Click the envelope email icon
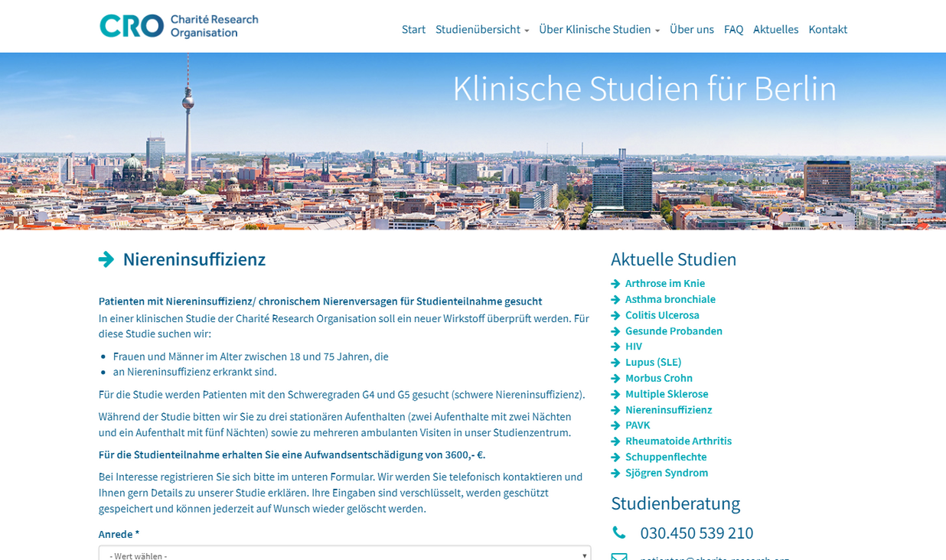946x560 pixels. [619, 557]
